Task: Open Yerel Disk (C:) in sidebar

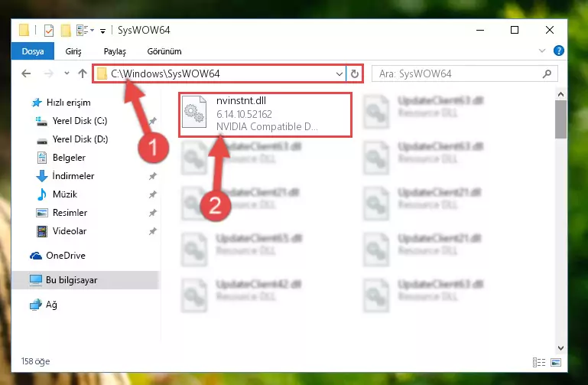Action: click(71, 121)
